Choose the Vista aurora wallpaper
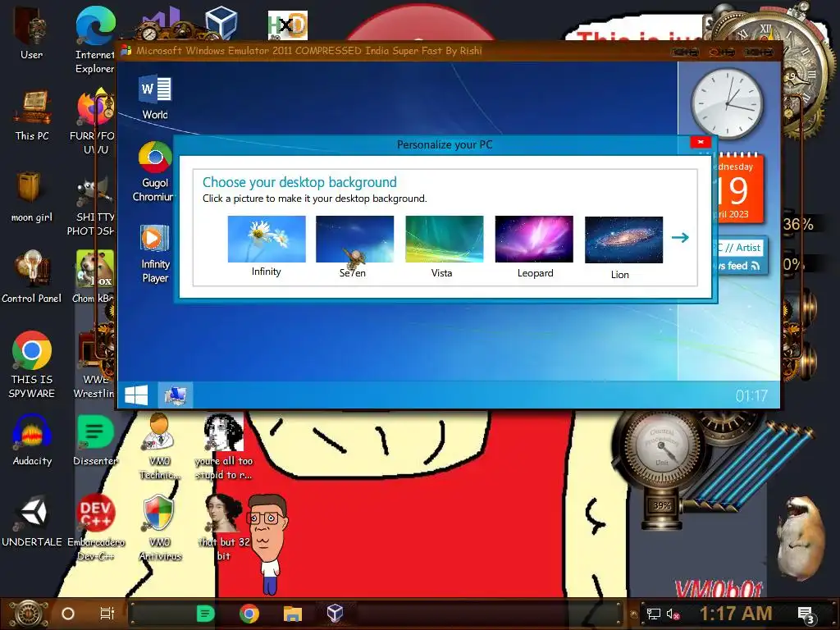Viewport: 840px width, 630px height. point(444,239)
